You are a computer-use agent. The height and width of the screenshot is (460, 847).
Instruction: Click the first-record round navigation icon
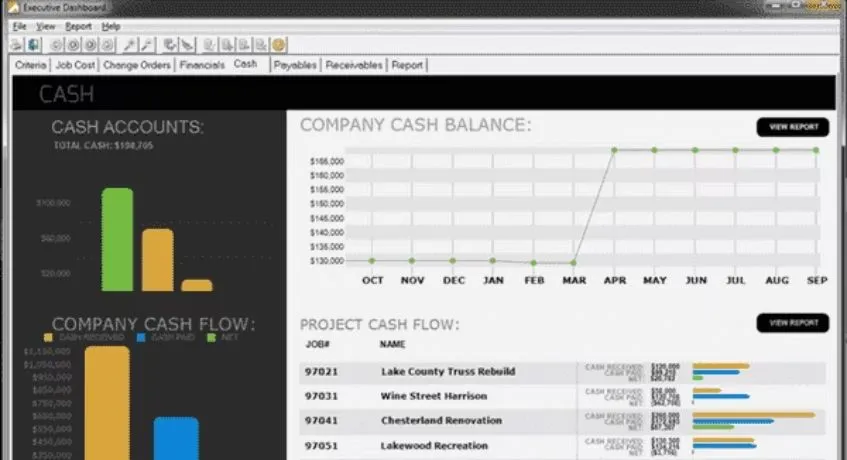click(56, 45)
